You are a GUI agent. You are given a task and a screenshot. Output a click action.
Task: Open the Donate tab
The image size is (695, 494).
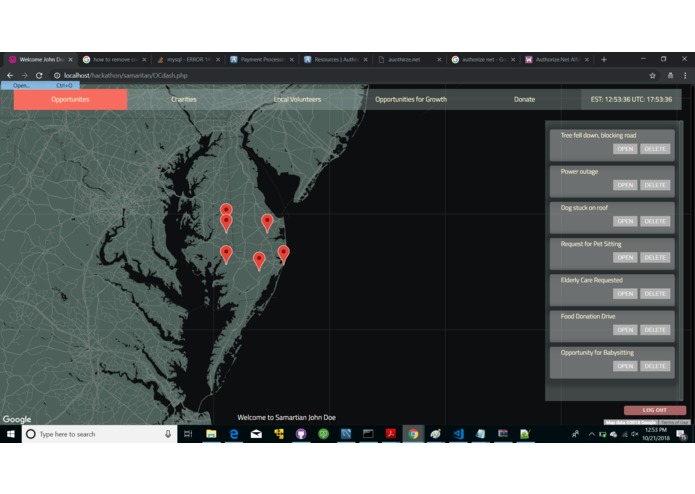point(524,99)
